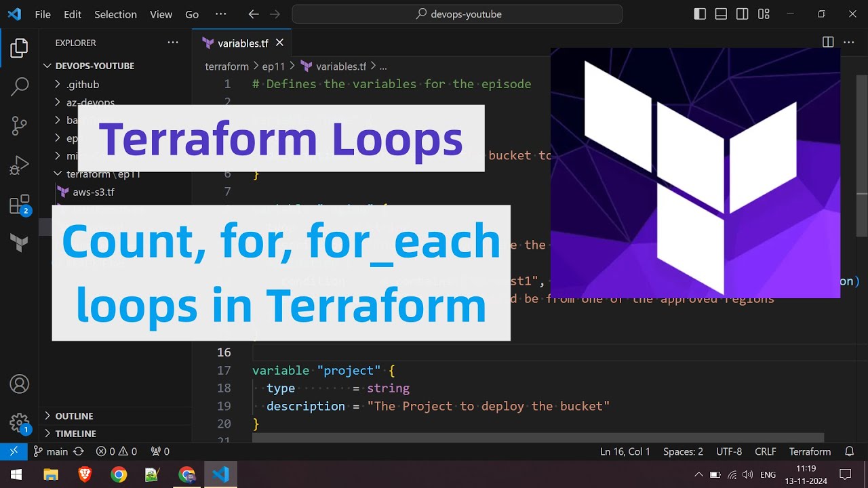Click the devops-youtube command center search box

[x=457, y=14]
